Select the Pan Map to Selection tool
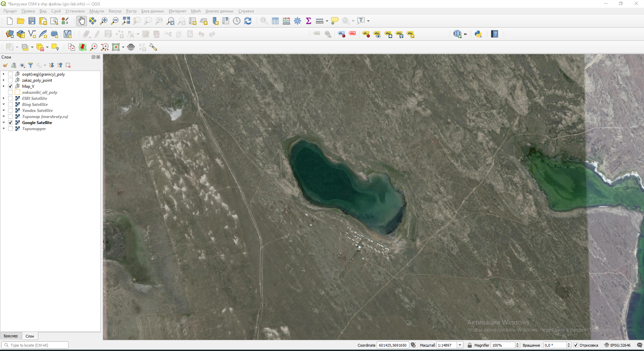Image resolution: width=644 pixels, height=351 pixels. click(93, 21)
